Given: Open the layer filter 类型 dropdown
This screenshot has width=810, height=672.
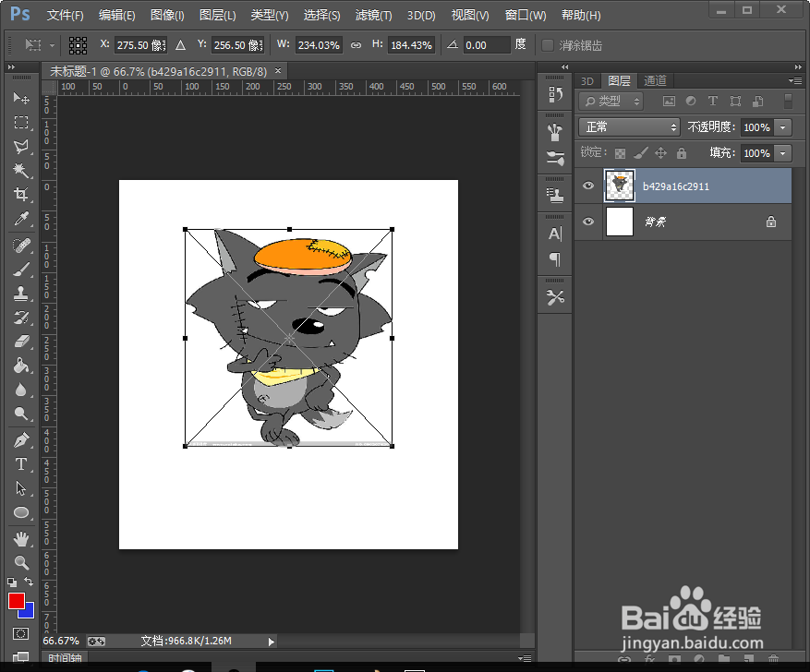Looking at the screenshot, I should [x=611, y=102].
